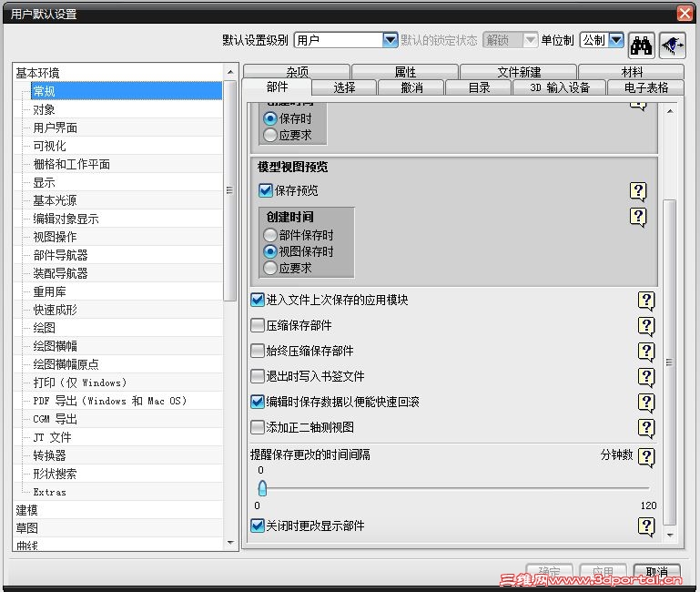Select 应要求 under 模型视图预览
The image size is (700, 592).
pyautogui.click(x=270, y=268)
